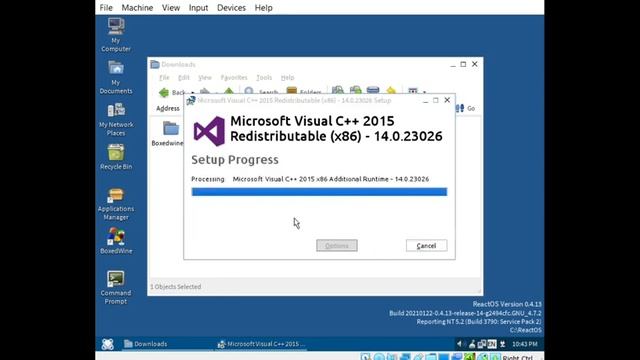
Task: Click the EN keyboard language indicator
Action: 492,344
